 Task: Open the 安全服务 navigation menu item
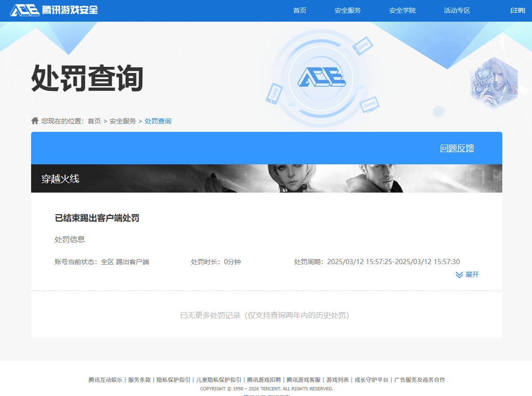pyautogui.click(x=346, y=10)
